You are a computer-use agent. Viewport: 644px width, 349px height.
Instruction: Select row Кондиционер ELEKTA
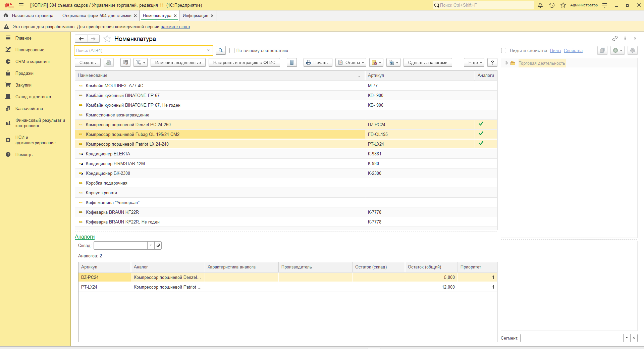pyautogui.click(x=286, y=154)
